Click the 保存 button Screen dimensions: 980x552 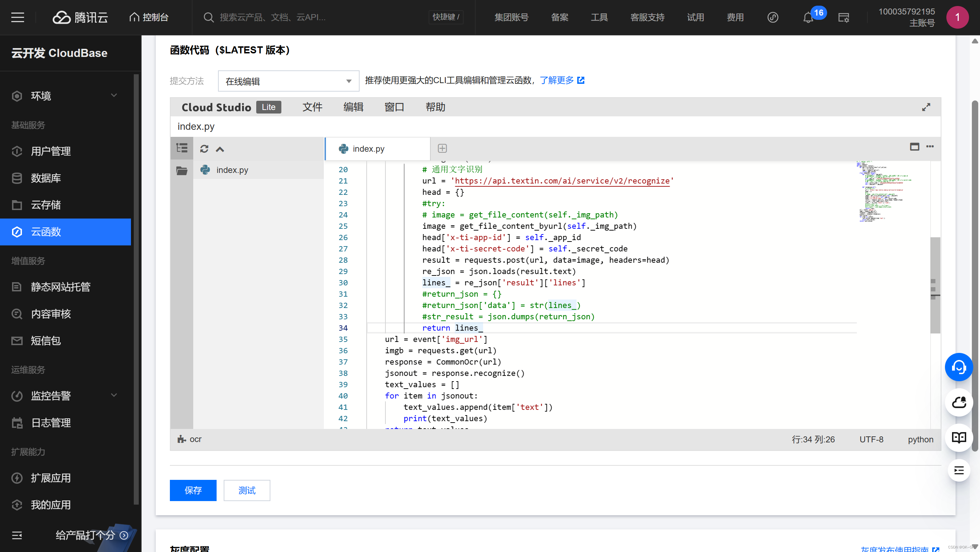click(193, 490)
